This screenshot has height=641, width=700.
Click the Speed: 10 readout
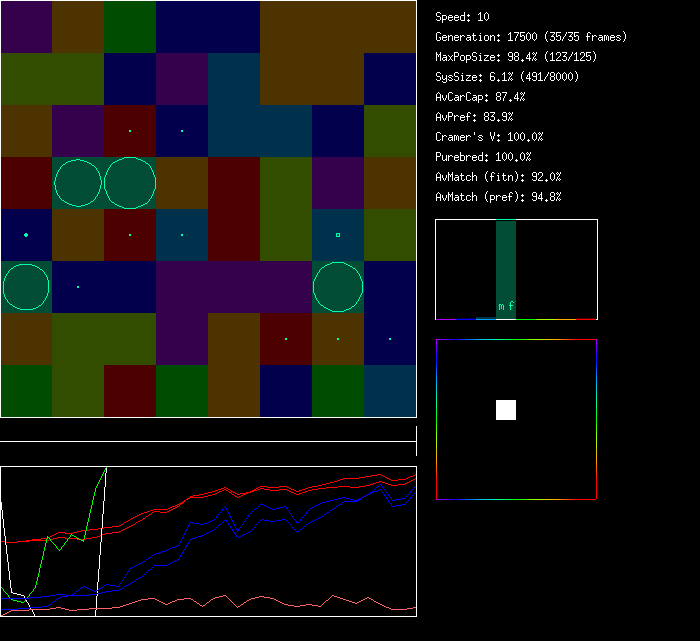coord(462,17)
